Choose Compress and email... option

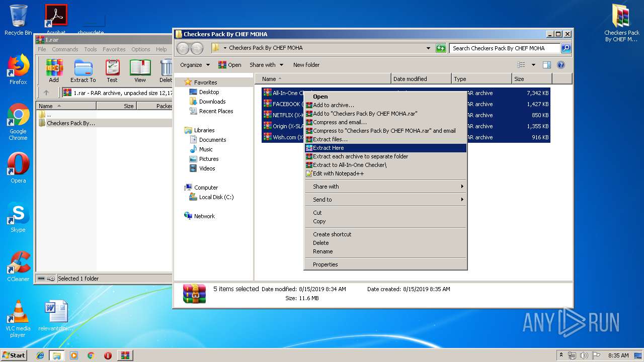click(x=385, y=122)
